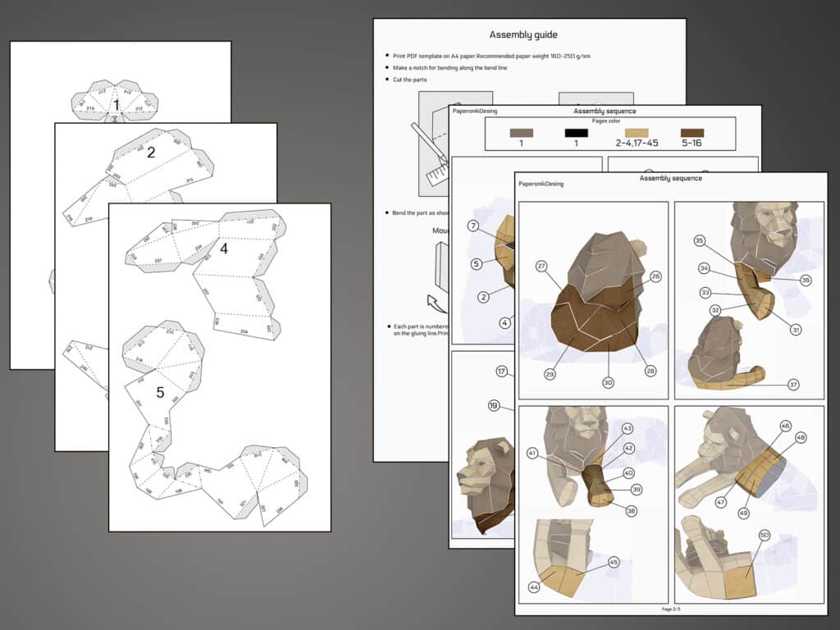Select callout number 41 by lion leg

532,452
